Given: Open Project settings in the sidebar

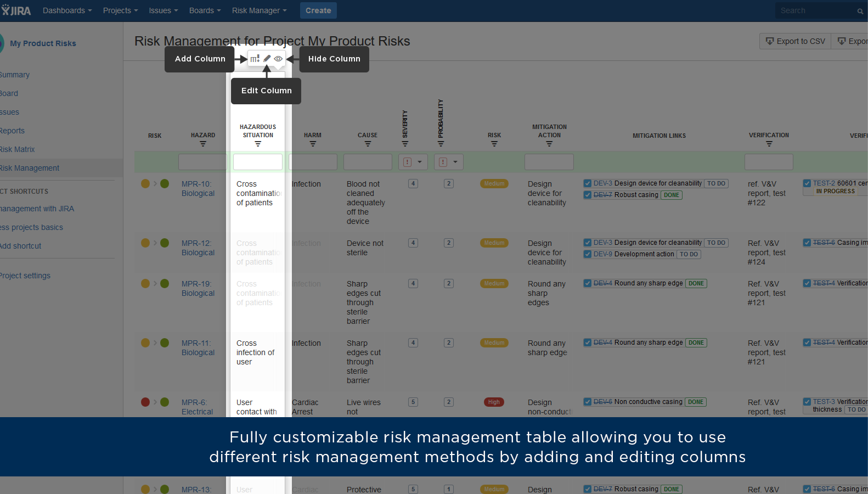Looking at the screenshot, I should (x=25, y=276).
